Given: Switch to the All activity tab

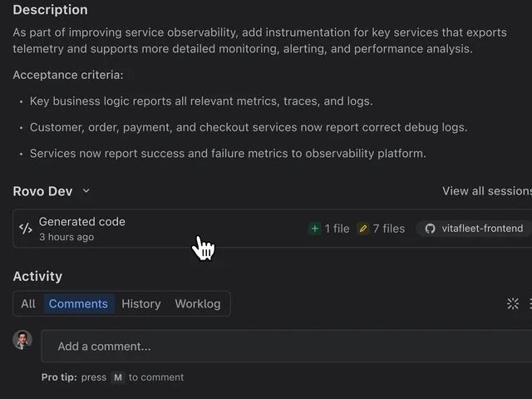Looking at the screenshot, I should [x=28, y=303].
